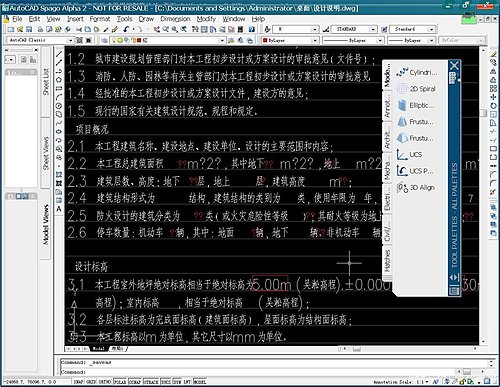Toggle SNAP mode in the status bar
Image resolution: width=500 pixels, height=387 pixels.
click(78, 382)
